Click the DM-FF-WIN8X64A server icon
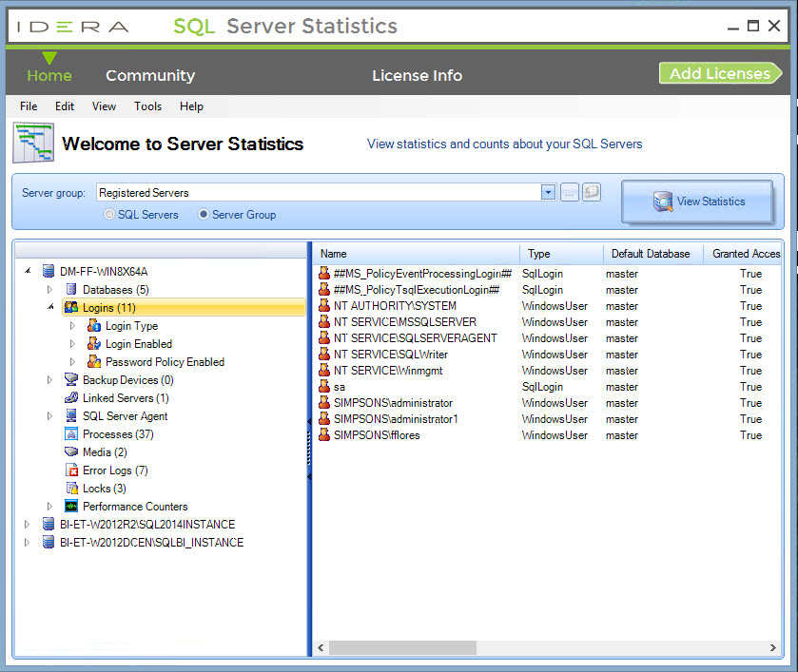The width and height of the screenshot is (798, 672). 49,271
